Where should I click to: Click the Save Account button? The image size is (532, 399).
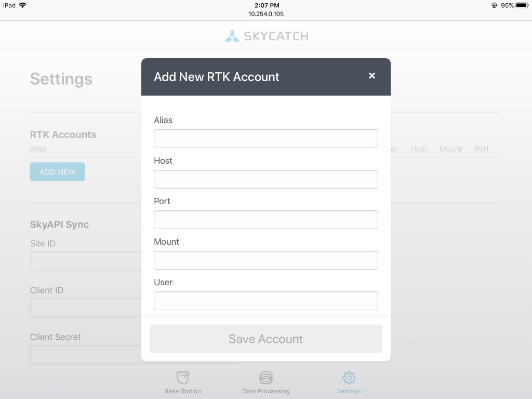click(x=265, y=339)
